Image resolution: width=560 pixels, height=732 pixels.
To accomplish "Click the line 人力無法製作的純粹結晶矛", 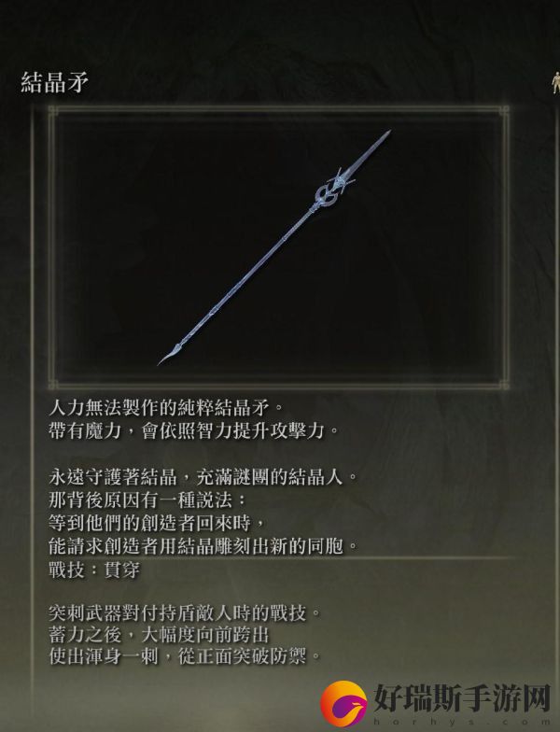I will pyautogui.click(x=166, y=408).
